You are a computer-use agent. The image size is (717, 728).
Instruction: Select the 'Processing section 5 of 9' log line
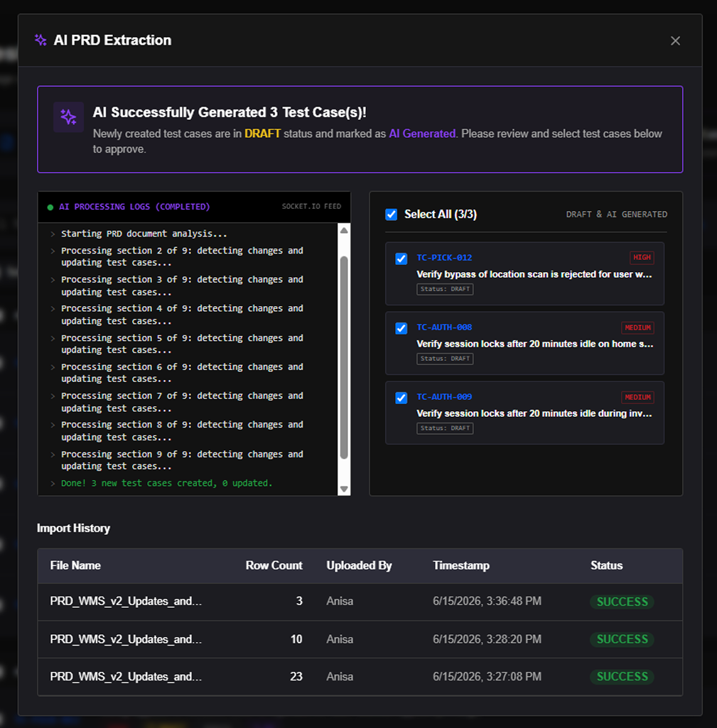(x=182, y=344)
